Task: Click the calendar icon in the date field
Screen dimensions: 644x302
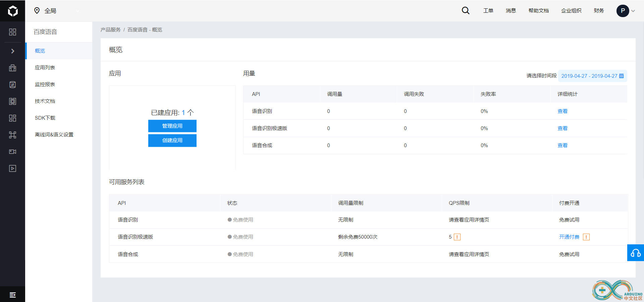Action: 621,76
